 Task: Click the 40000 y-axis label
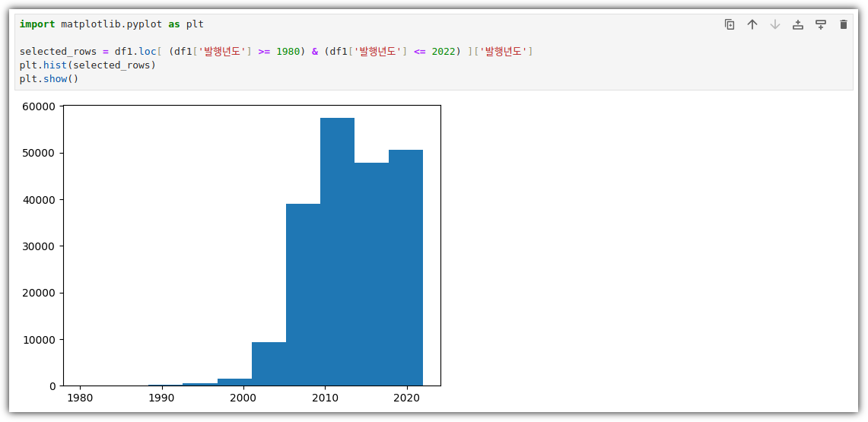point(40,200)
